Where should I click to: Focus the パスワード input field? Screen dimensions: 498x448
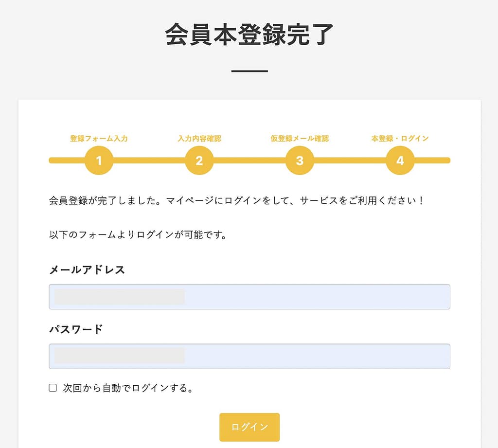point(249,357)
